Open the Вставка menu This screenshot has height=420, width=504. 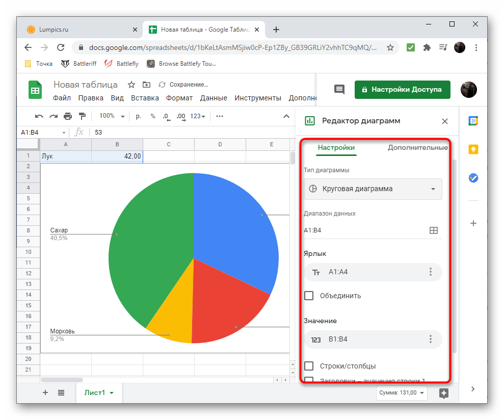click(145, 98)
